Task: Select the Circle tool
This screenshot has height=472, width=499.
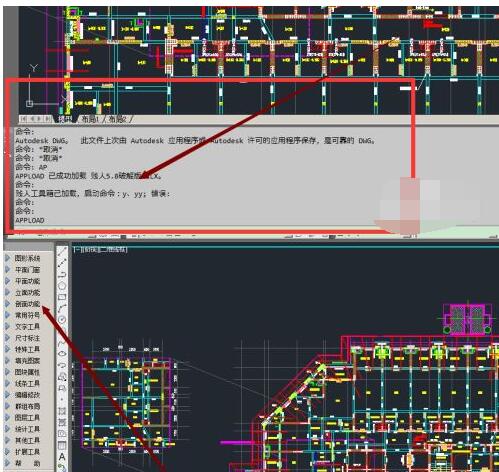Action: click(62, 320)
